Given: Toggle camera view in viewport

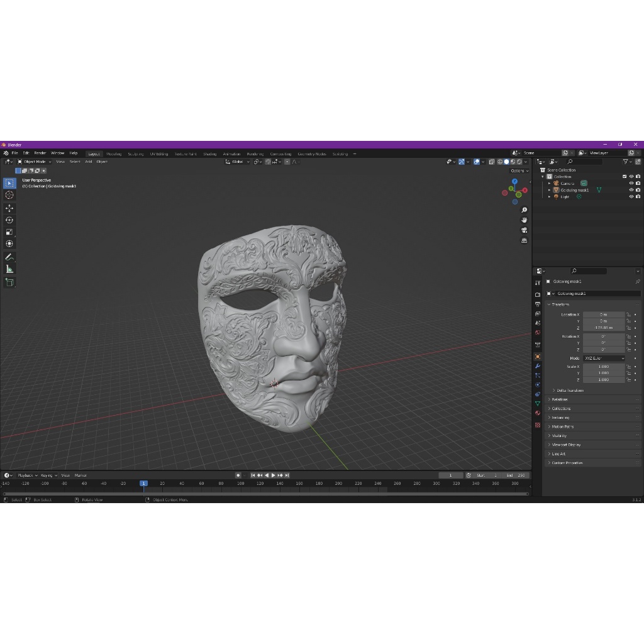Looking at the screenshot, I should (x=525, y=230).
